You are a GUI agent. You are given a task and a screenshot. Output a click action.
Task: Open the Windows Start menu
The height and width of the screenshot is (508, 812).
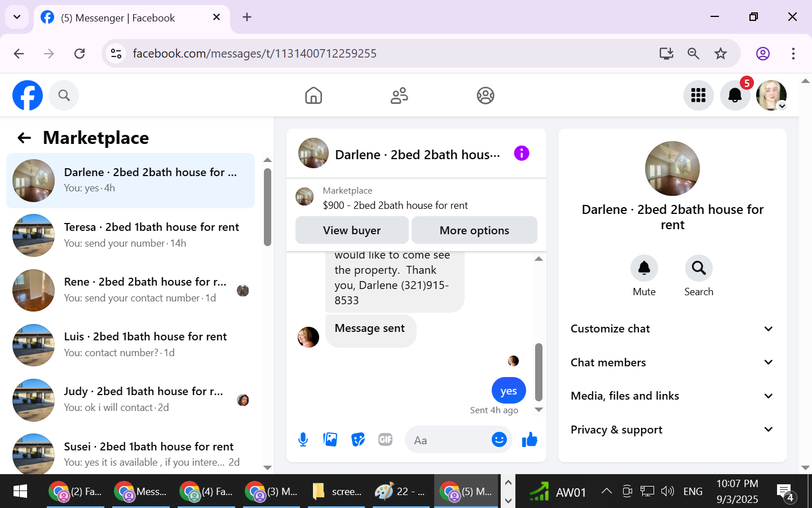(x=20, y=492)
